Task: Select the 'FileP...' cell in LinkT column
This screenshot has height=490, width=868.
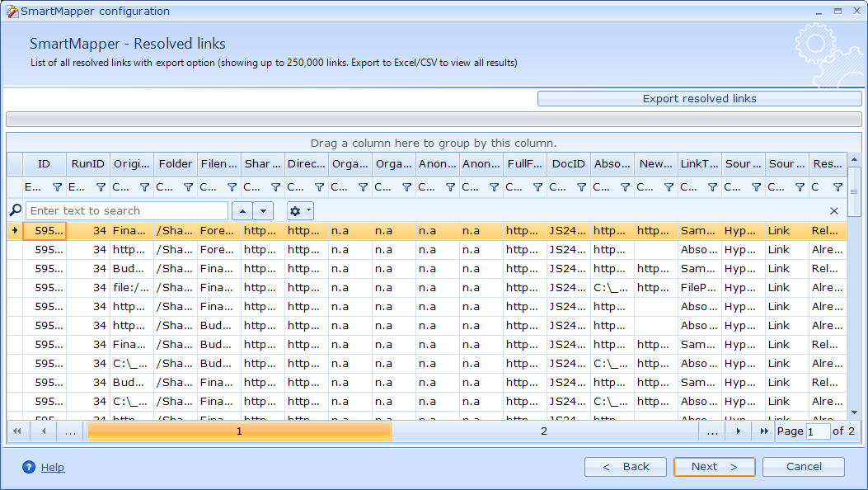Action: 699,288
